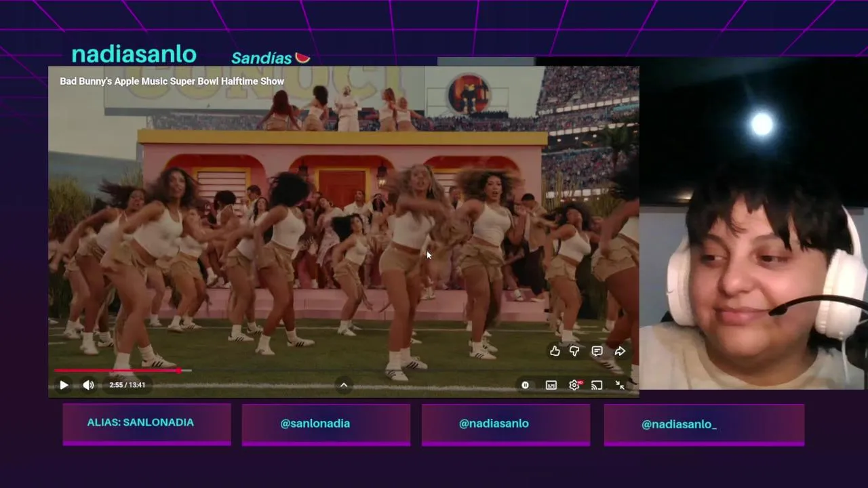Share the video using arrow icon

[620, 351]
